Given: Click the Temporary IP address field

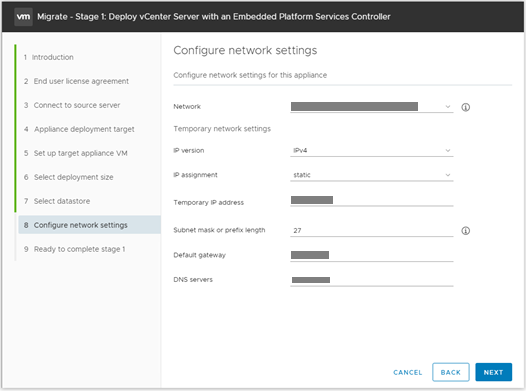Looking at the screenshot, I should point(372,200).
